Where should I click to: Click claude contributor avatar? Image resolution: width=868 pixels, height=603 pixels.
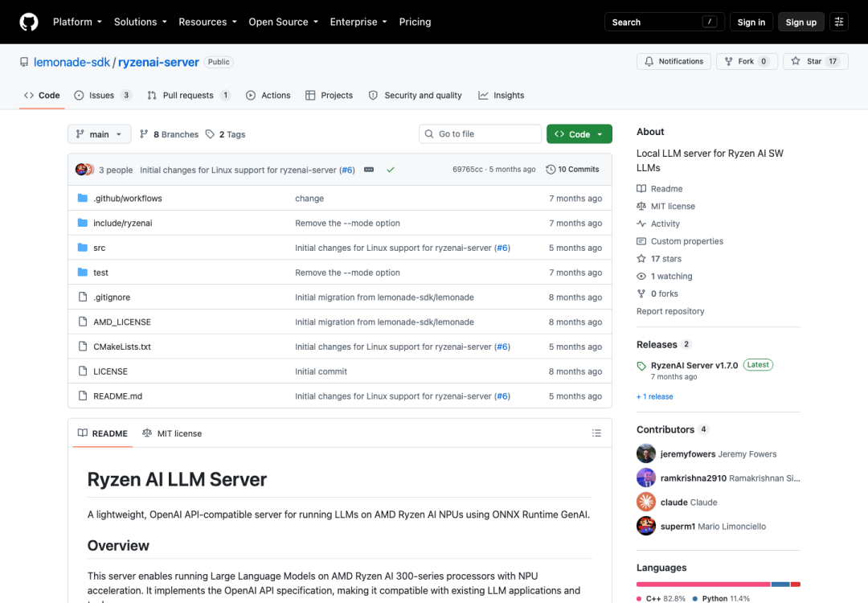(646, 502)
